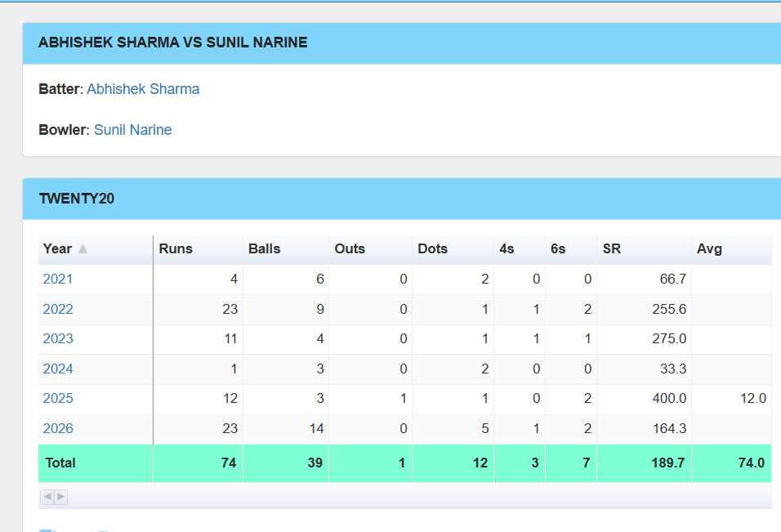Sort table by Outs column
Viewport: 781px width, 532px height.
click(x=371, y=249)
